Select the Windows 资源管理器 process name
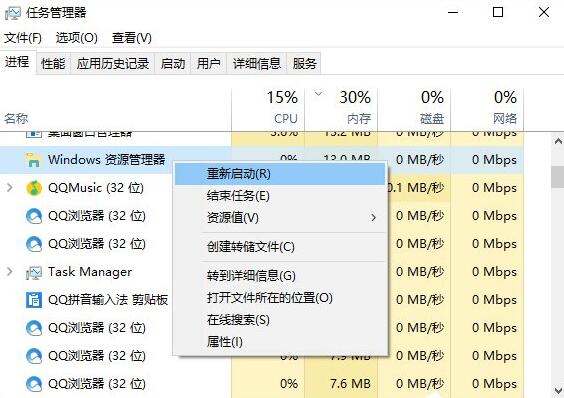 (106, 159)
